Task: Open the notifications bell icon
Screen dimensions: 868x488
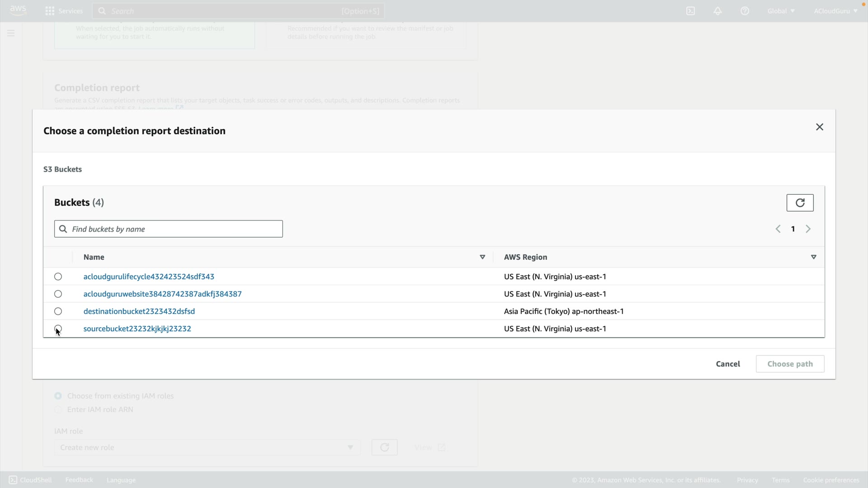Action: [x=717, y=11]
